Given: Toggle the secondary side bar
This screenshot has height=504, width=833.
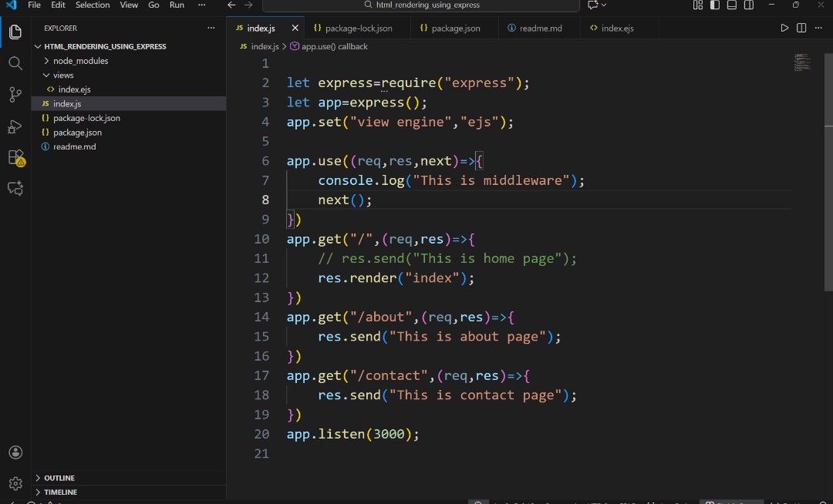Looking at the screenshot, I should pyautogui.click(x=748, y=5).
